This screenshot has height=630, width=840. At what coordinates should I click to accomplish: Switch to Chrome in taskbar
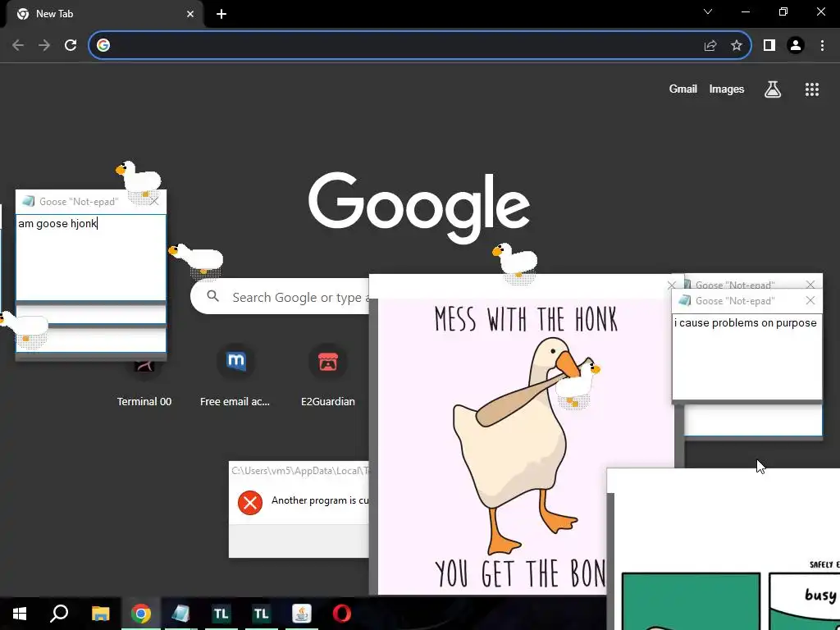point(141,614)
